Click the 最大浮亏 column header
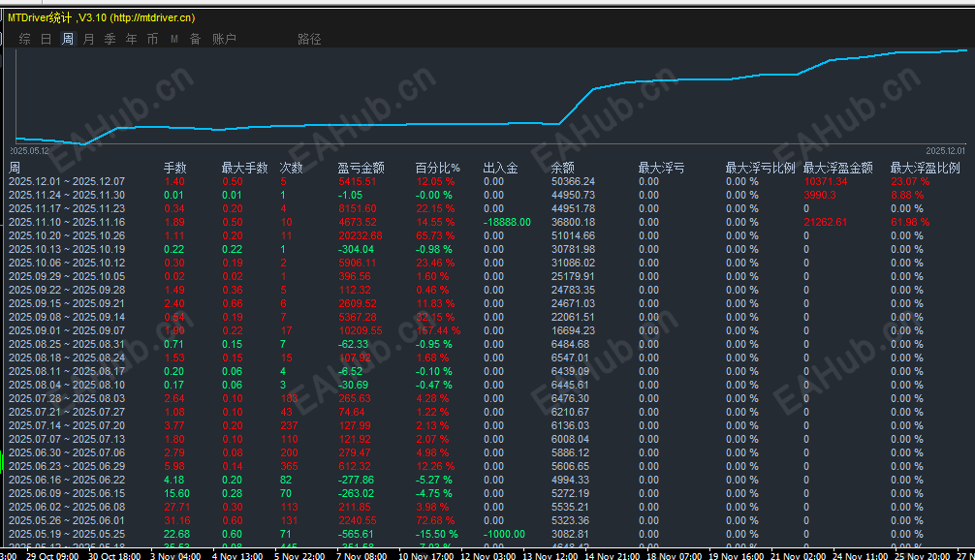 click(662, 168)
